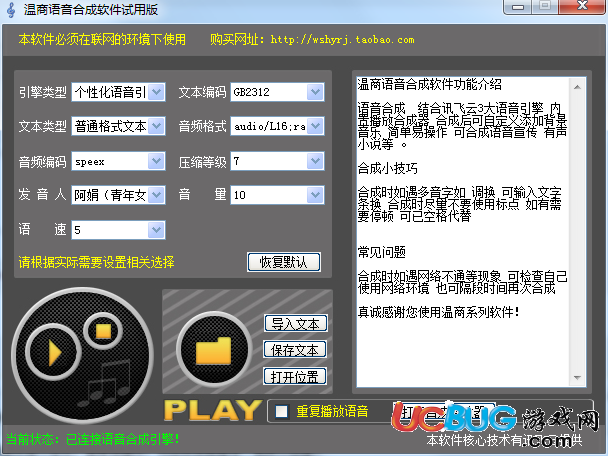
Task: Enable the 重复播放语音 checkbox
Action: coord(281,411)
